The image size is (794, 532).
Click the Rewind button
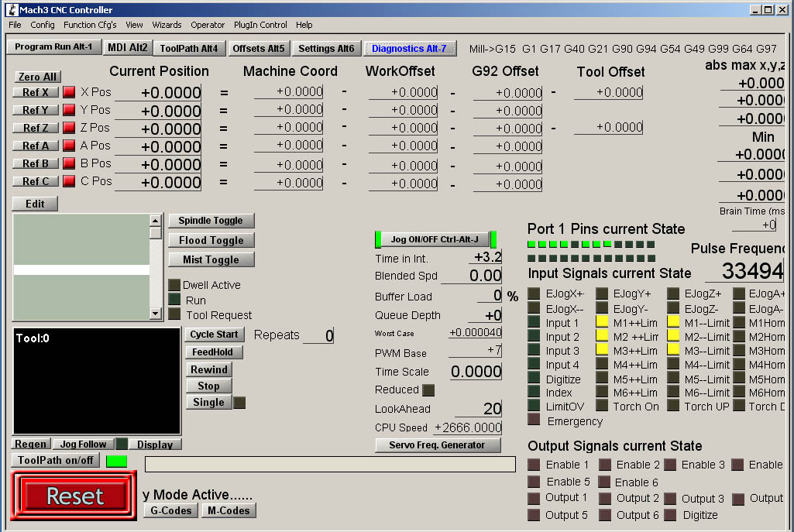click(208, 369)
